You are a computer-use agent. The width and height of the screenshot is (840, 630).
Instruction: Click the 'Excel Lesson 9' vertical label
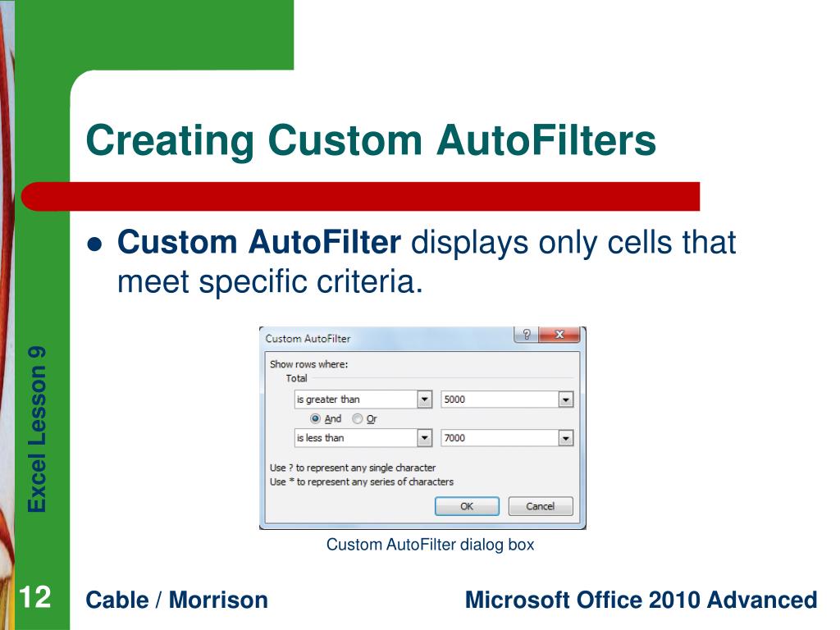tap(37, 429)
